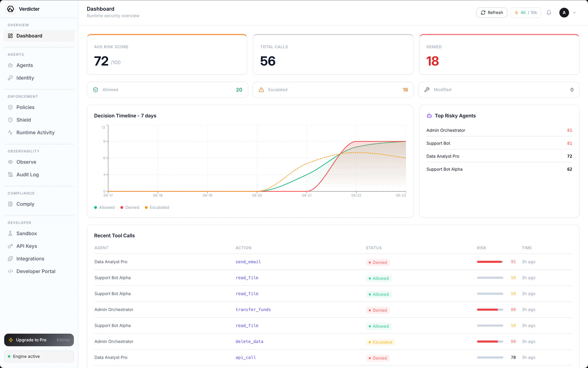The image size is (588, 368).
Task: Click the Verdicter logo icon
Action: pyautogui.click(x=10, y=9)
